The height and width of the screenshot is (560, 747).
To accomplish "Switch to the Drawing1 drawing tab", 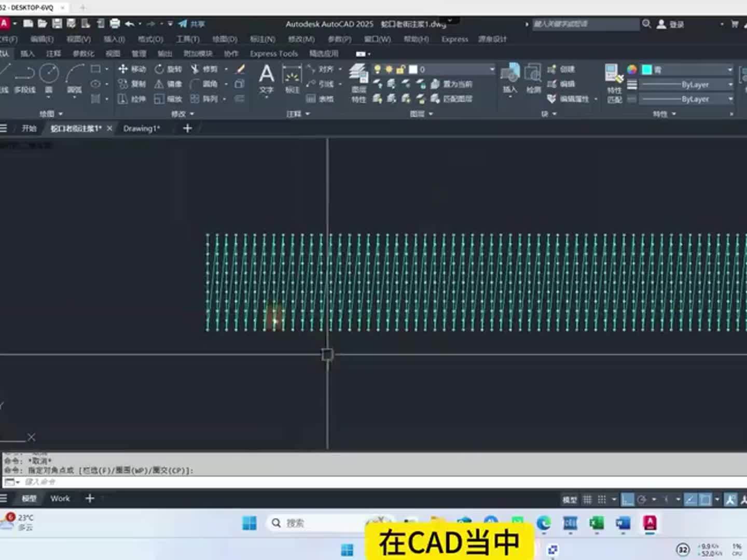I will click(141, 128).
